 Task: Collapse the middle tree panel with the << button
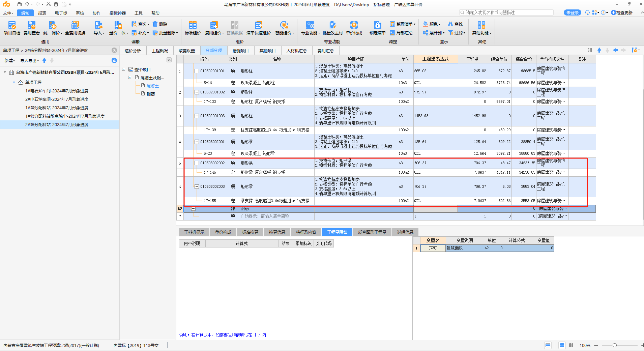[x=169, y=60]
